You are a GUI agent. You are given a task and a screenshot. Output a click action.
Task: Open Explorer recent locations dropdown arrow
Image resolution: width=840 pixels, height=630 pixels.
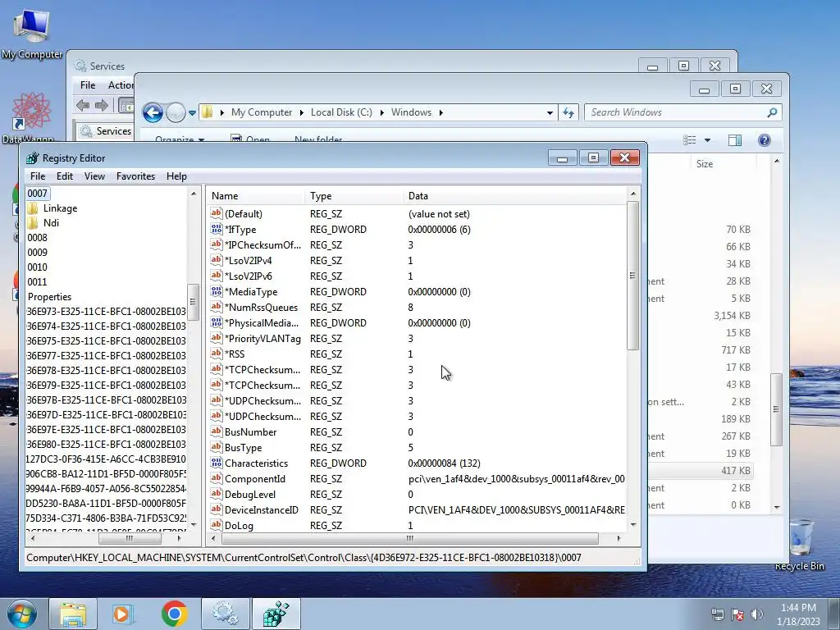tap(192, 113)
